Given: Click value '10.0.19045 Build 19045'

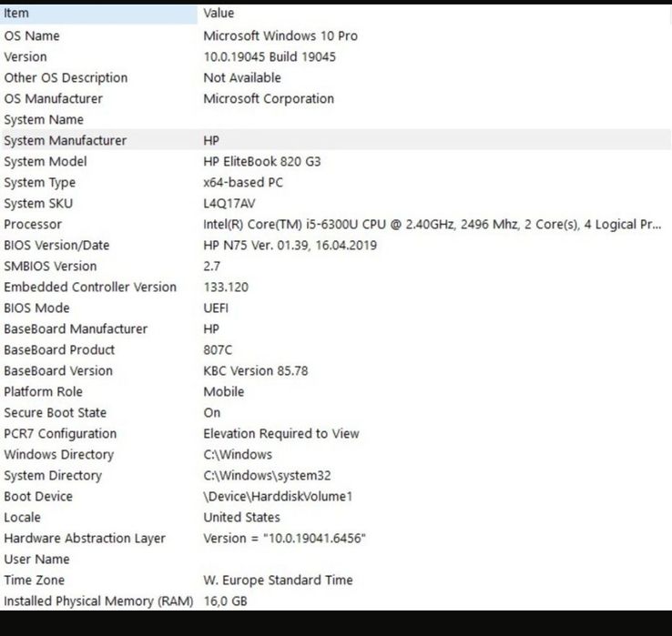Looking at the screenshot, I should coord(270,57).
